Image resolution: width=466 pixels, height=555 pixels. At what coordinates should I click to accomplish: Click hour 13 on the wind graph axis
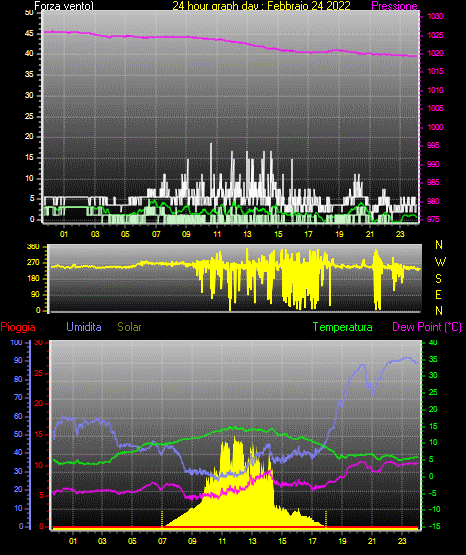247,234
